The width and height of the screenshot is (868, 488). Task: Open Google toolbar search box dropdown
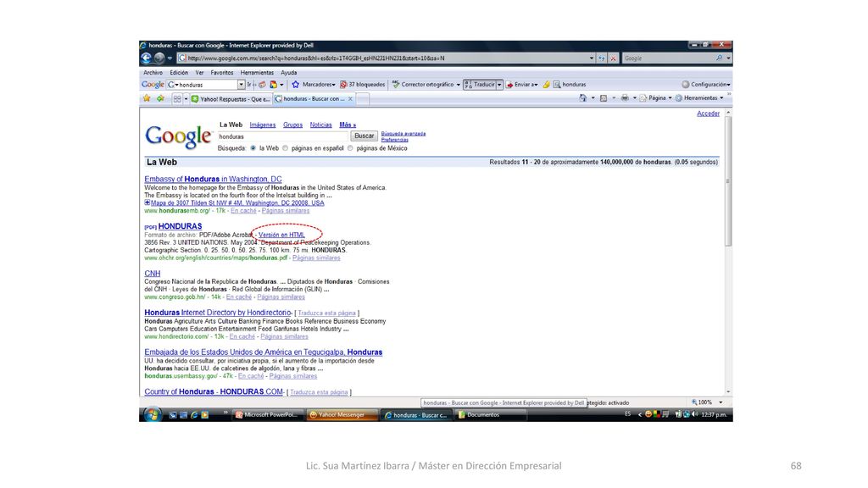point(241,85)
